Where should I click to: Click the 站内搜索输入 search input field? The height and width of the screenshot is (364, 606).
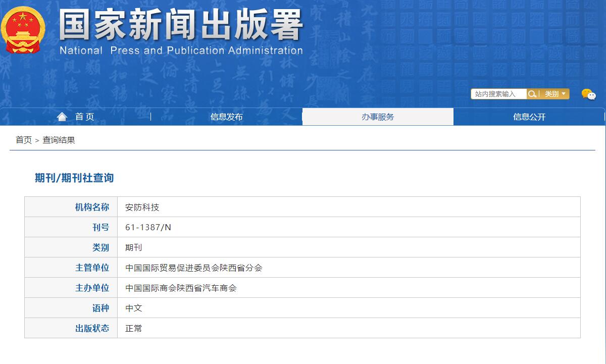tap(497, 94)
